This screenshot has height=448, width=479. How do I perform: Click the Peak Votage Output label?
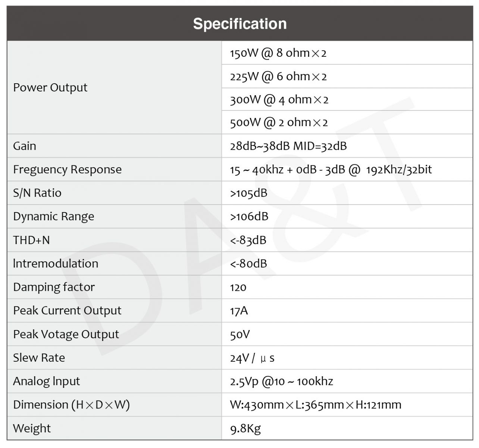tap(66, 334)
